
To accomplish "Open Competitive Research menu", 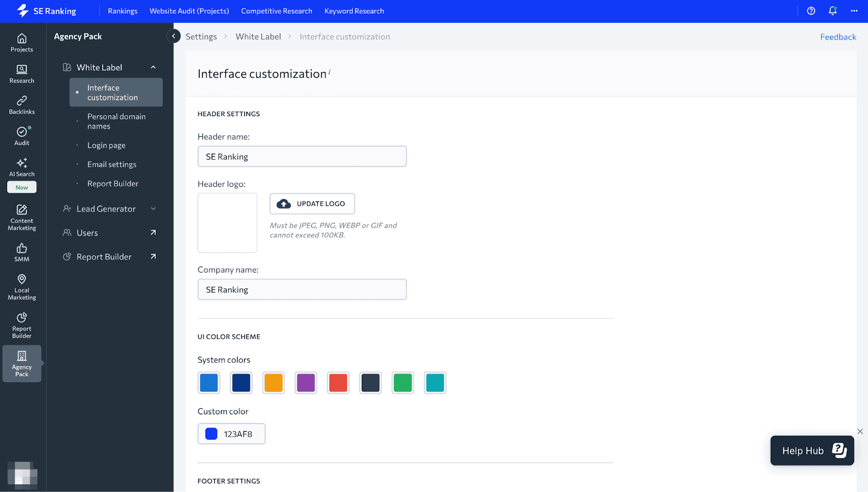I will pos(277,11).
